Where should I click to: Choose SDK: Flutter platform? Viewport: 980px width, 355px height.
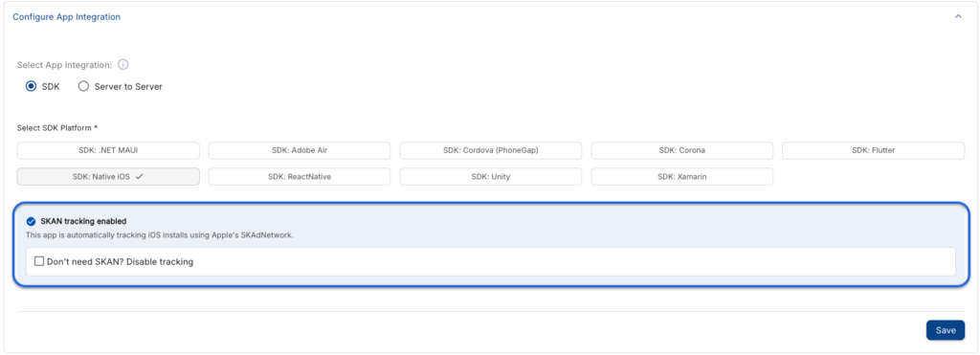(873, 150)
